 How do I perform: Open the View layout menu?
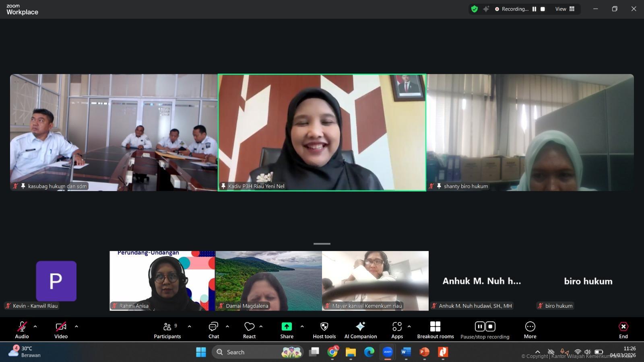(x=565, y=9)
